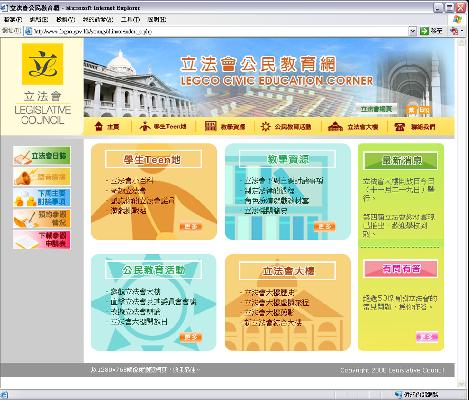Open the small dropdown arrow at the far right of the toolbar

462,31
